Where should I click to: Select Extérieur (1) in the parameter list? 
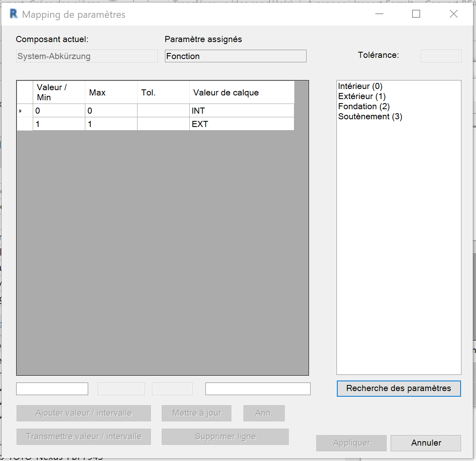[x=362, y=96]
